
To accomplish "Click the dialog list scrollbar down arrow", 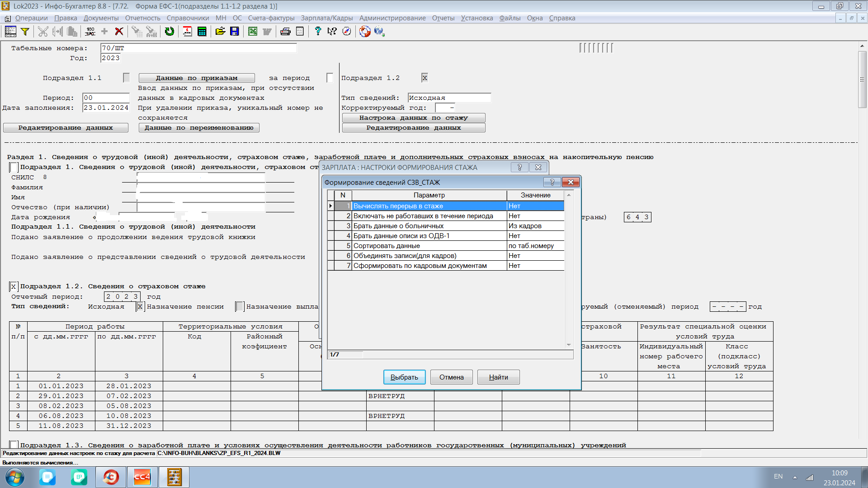I will [569, 345].
